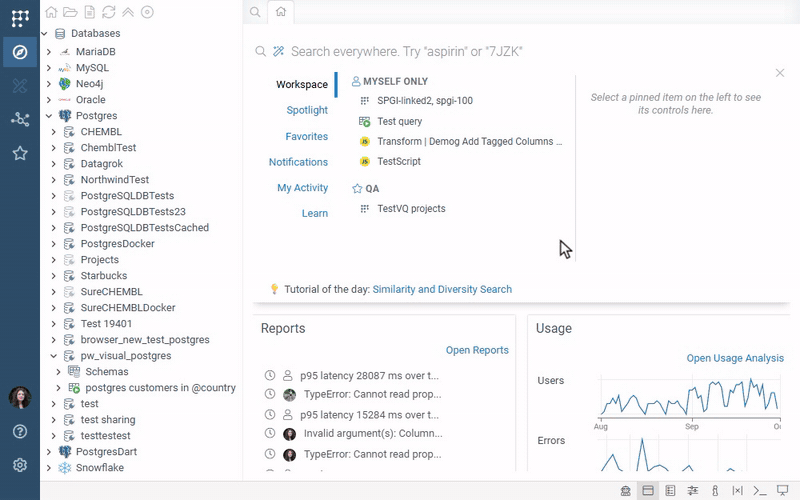The width and height of the screenshot is (800, 500).
Task: Select the My Activity tab
Action: 303,188
